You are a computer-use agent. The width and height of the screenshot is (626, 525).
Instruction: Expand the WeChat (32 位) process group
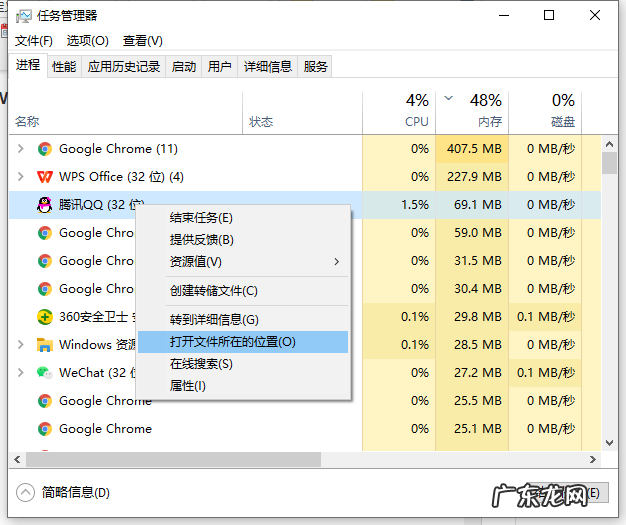[21, 372]
